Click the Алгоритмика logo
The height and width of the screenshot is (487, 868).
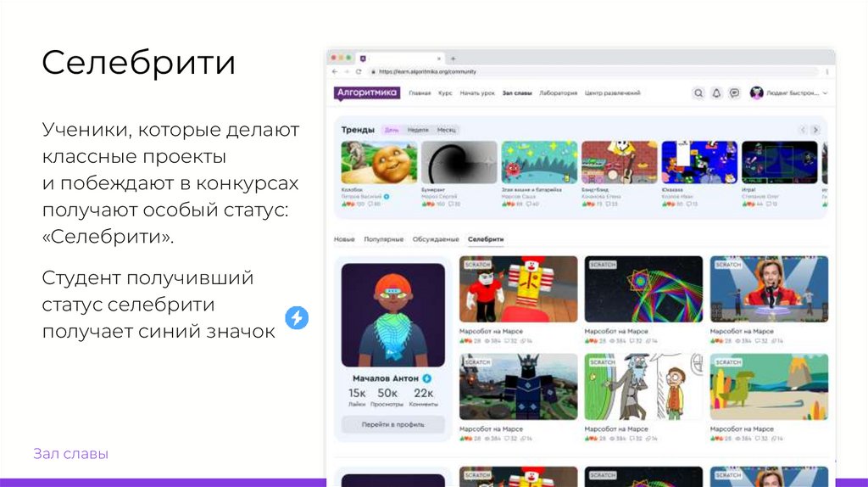coord(367,93)
